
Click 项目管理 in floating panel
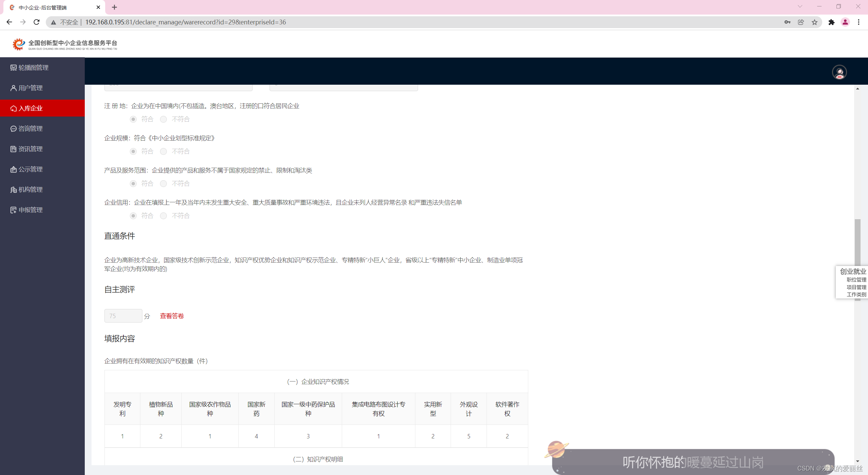856,287
